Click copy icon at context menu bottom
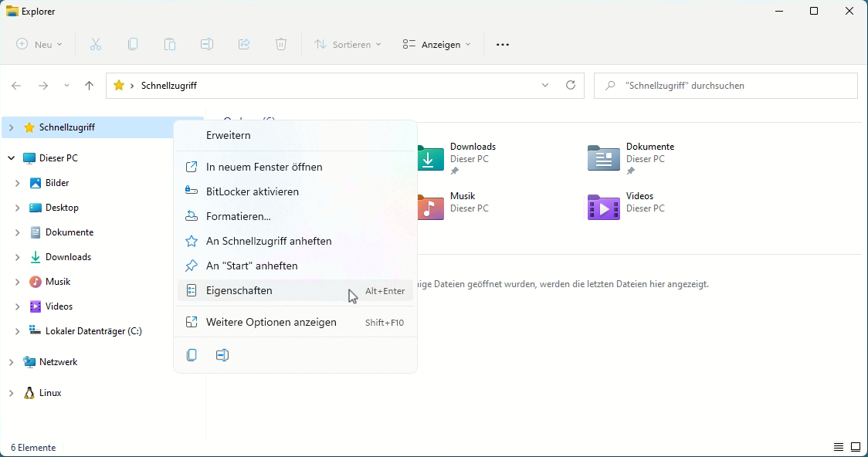This screenshot has width=868, height=457. 192,355
